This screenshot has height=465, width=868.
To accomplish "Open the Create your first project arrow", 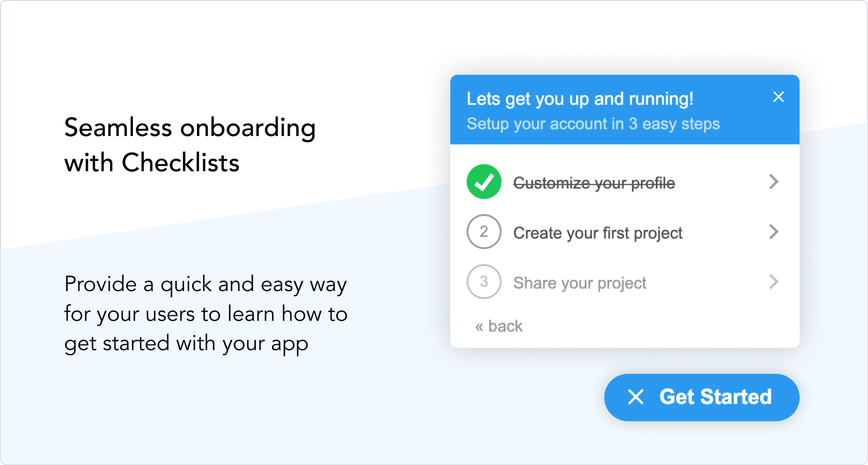I will point(774,232).
